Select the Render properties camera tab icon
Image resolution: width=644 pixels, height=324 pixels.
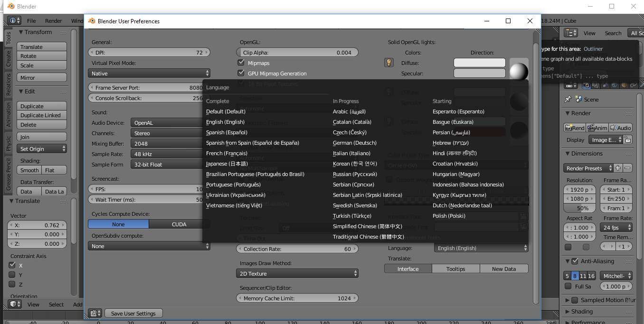tap(586, 85)
